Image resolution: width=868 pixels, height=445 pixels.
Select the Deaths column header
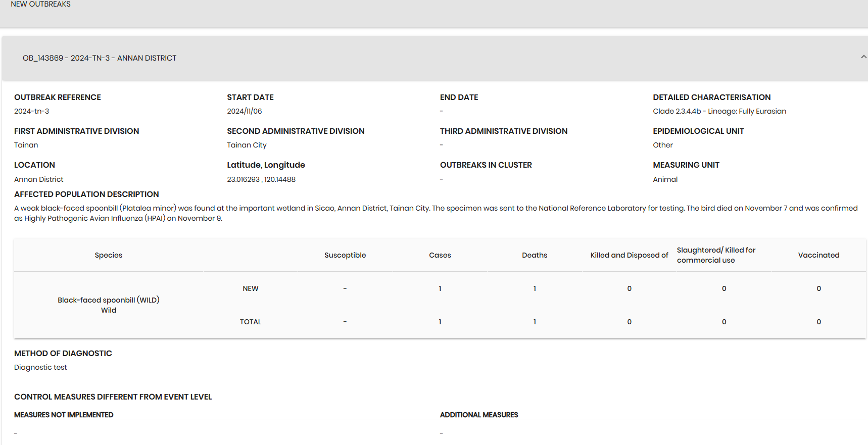click(x=535, y=255)
